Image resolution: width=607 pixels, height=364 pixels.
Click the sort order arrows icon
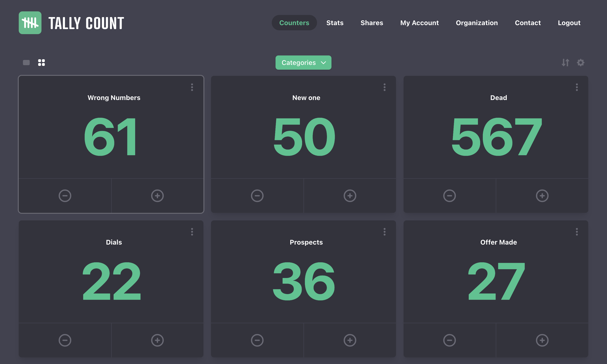(565, 63)
